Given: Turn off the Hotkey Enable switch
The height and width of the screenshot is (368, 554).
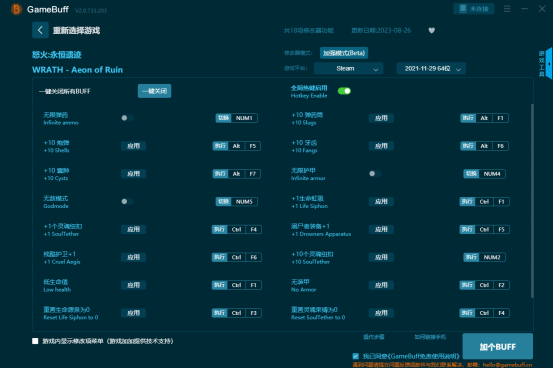Looking at the screenshot, I should 344,91.
